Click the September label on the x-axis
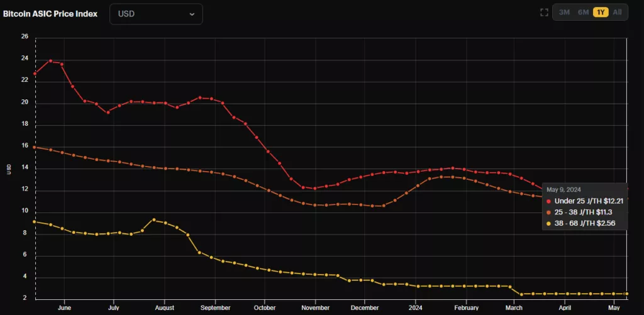644x315 pixels. coord(215,307)
